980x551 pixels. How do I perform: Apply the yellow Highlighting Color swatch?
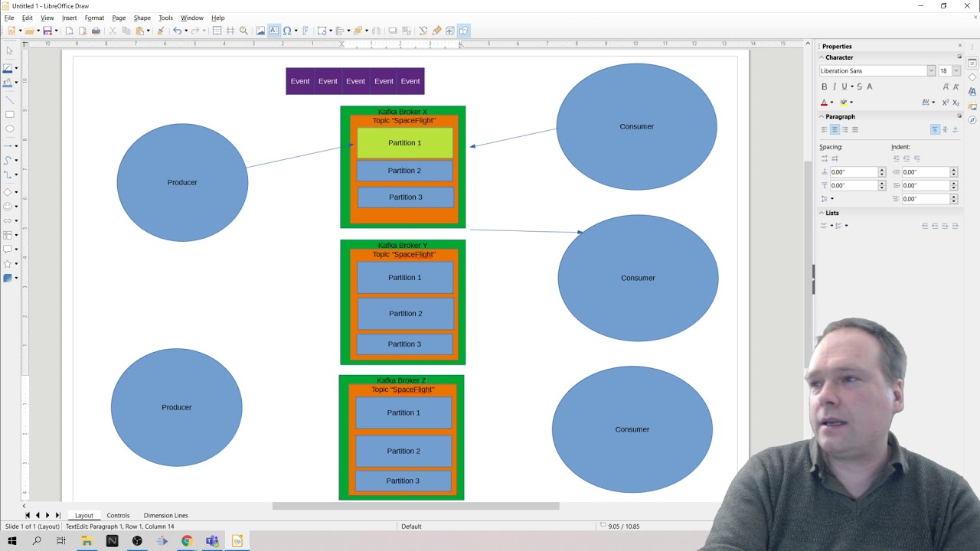[844, 103]
